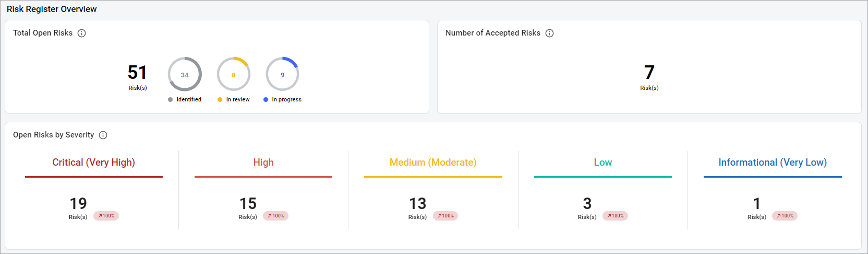
Task: Click the 100% trend badge under High
Action: [x=276, y=216]
